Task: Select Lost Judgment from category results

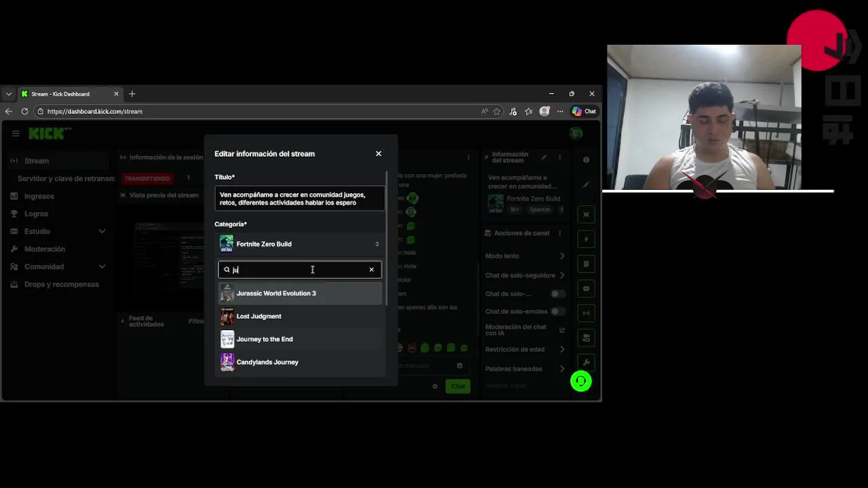Action: tap(300, 317)
